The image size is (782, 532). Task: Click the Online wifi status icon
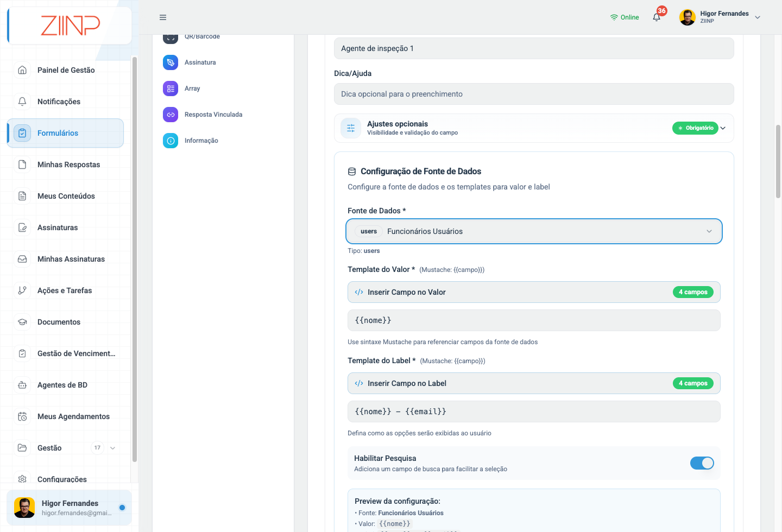[614, 17]
